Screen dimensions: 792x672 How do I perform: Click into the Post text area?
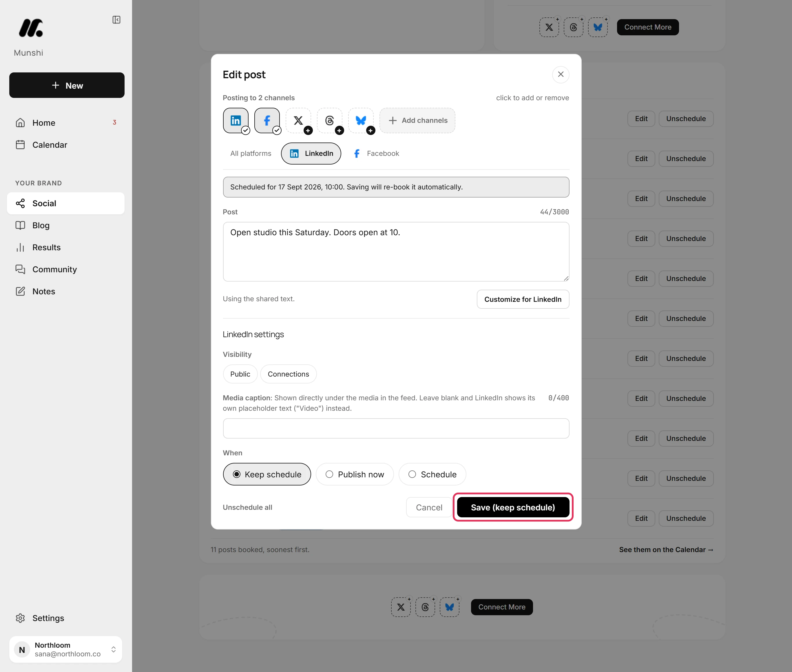point(396,252)
